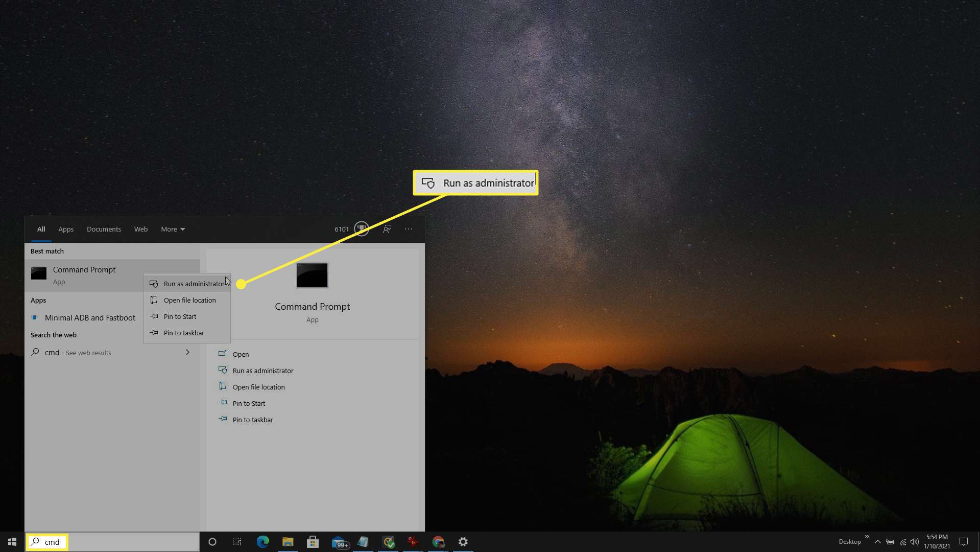The image size is (980, 552).
Task: Switch to the All search tab
Action: pos(41,229)
